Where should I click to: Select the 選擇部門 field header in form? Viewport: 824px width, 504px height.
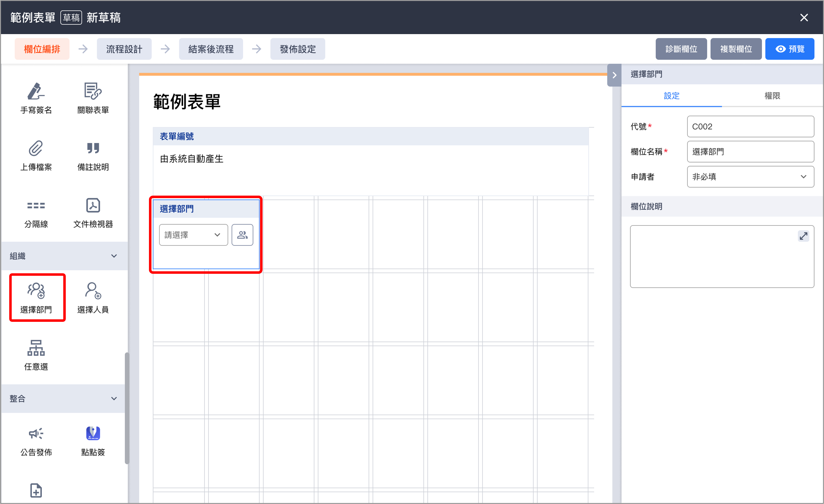[206, 209]
